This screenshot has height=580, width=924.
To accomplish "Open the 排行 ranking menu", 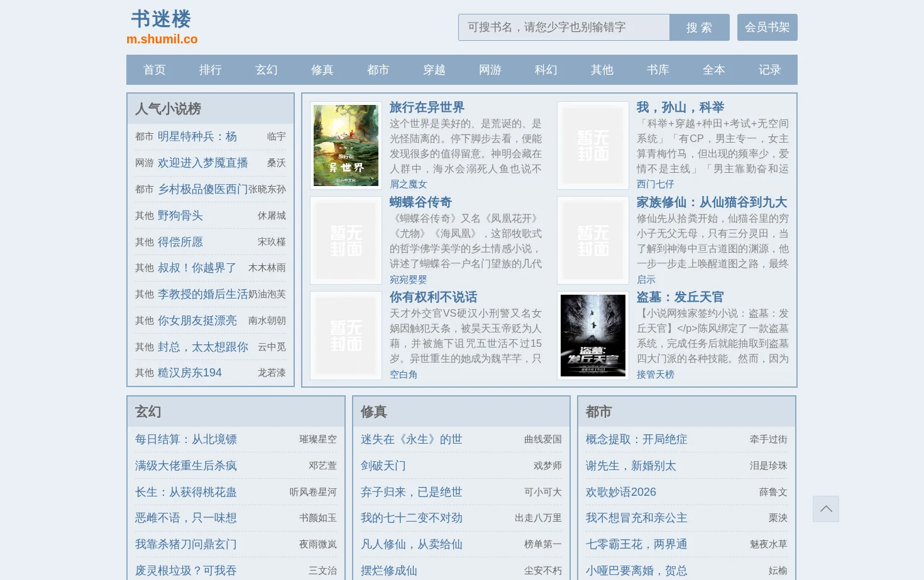I will point(211,70).
